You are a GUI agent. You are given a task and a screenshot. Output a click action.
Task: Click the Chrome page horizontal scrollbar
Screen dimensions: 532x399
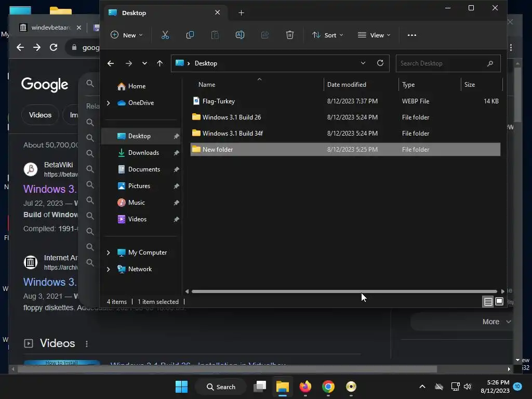coord(228,369)
